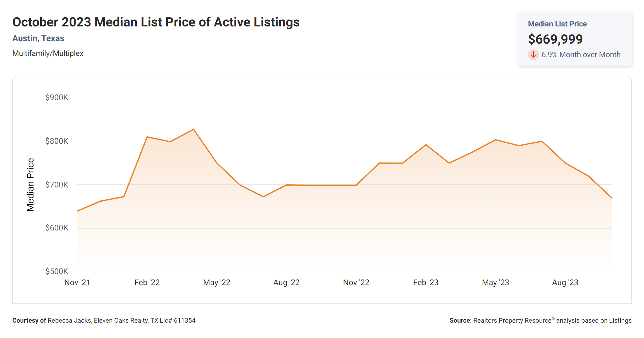Click the $669,999 median price value
Viewport: 644px width, 338px height.
tap(555, 39)
